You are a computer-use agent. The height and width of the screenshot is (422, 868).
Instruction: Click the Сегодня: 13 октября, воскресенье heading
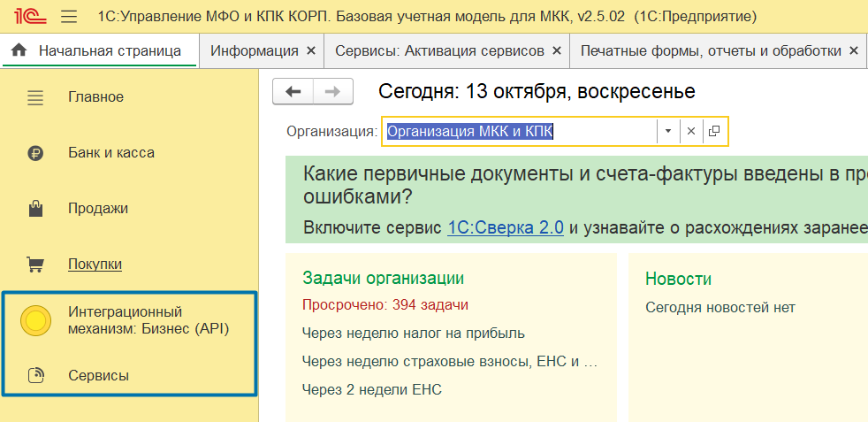coord(537,91)
